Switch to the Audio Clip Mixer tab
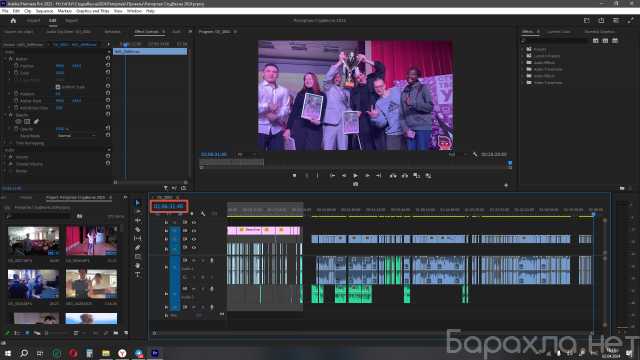Viewport: 640px width, 360px height. tap(69, 31)
